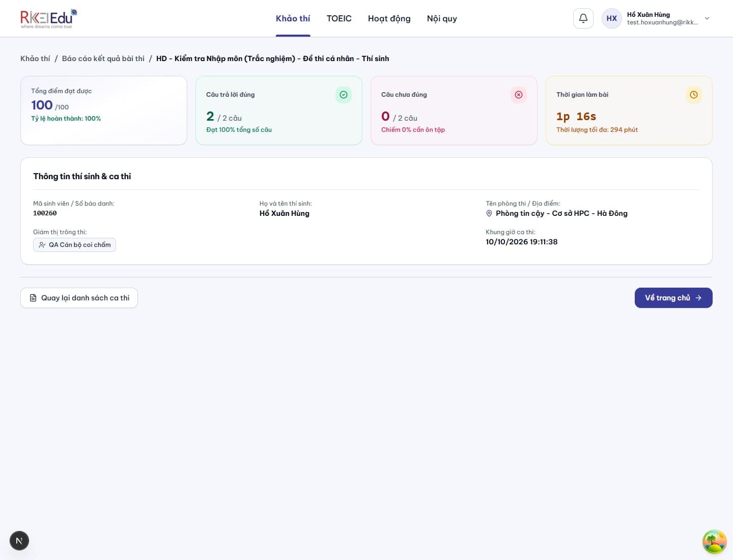The image size is (733, 560).
Task: Click the 1p 16s duration value
Action: click(x=576, y=117)
